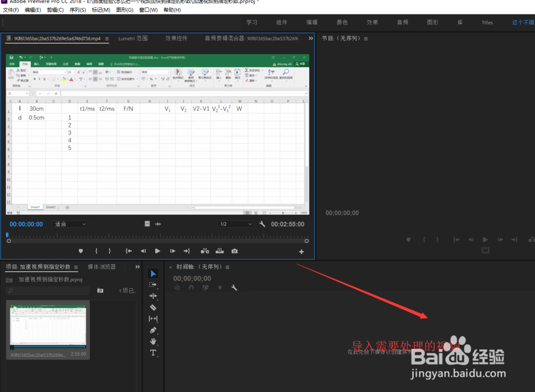
Task: Click Source monitor zoom scroll bar right handle
Action: coord(307,241)
